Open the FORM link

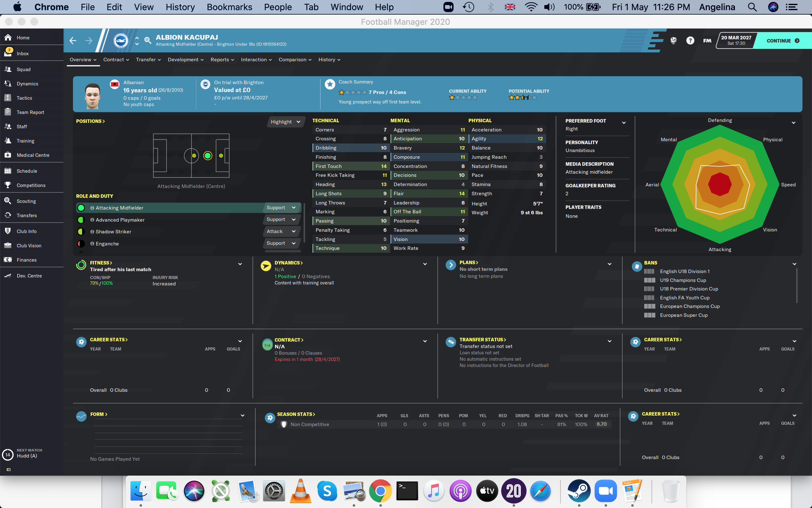[x=99, y=414]
